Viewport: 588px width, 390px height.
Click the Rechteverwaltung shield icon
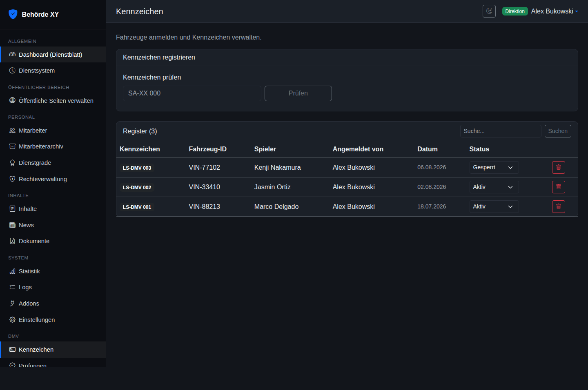(x=12, y=179)
